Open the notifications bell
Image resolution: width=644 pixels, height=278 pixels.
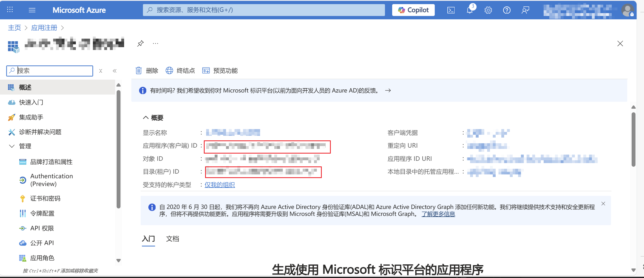(x=470, y=10)
